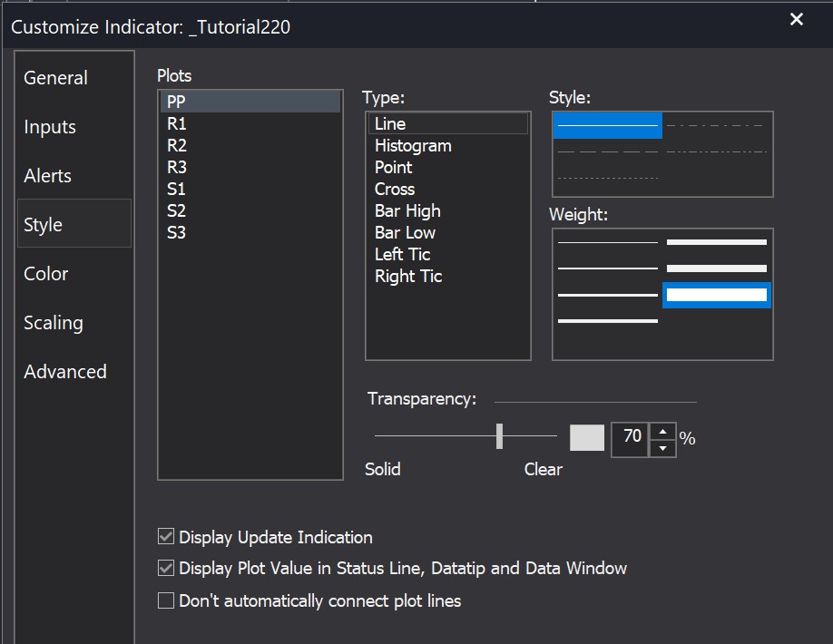The height and width of the screenshot is (644, 833).
Task: Select the thickest highlighted line weight
Action: coord(716,295)
